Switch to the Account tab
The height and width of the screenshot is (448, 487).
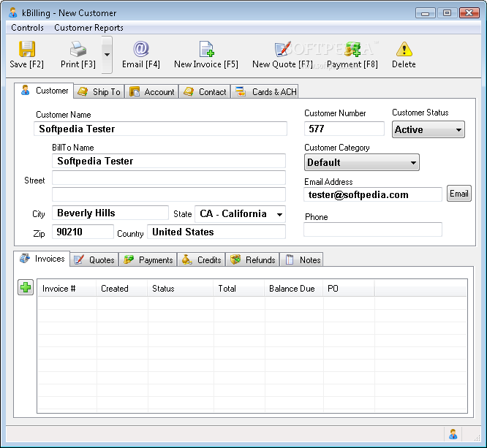(x=152, y=92)
